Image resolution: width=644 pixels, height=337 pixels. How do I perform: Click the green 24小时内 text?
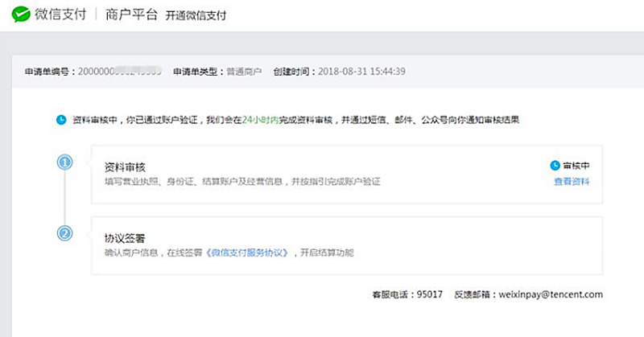coord(260,120)
